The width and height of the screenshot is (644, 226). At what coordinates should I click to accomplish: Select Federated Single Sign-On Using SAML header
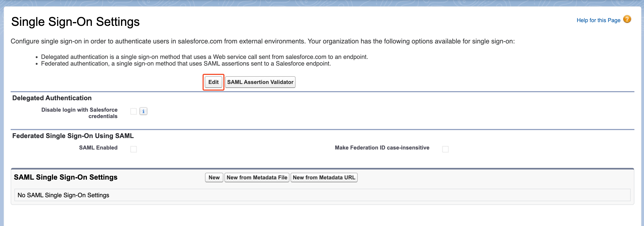pyautogui.click(x=73, y=136)
